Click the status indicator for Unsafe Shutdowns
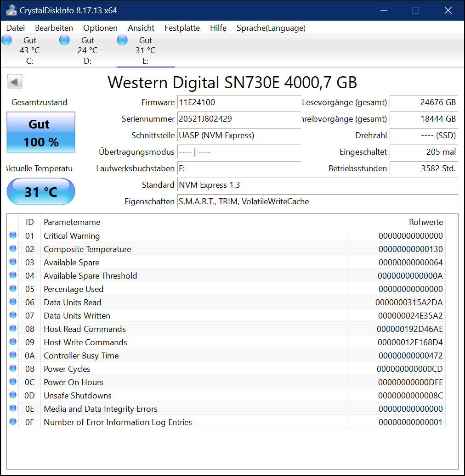Image resolution: width=465 pixels, height=476 pixels. click(x=13, y=395)
